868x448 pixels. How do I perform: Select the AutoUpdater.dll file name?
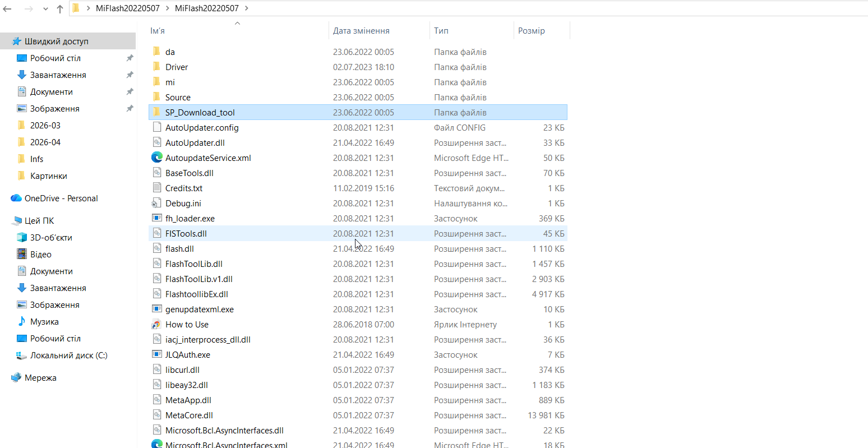195,143
